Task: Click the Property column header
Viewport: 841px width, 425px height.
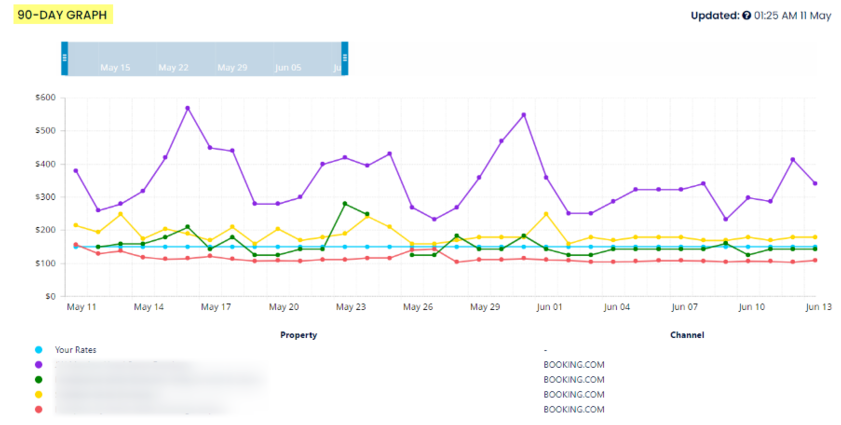Action: (x=298, y=335)
